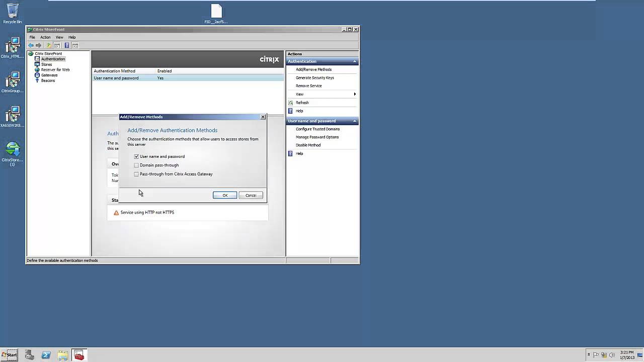Open Windows PowerShell from the taskbar
Image resolution: width=644 pixels, height=362 pixels.
coord(46,355)
